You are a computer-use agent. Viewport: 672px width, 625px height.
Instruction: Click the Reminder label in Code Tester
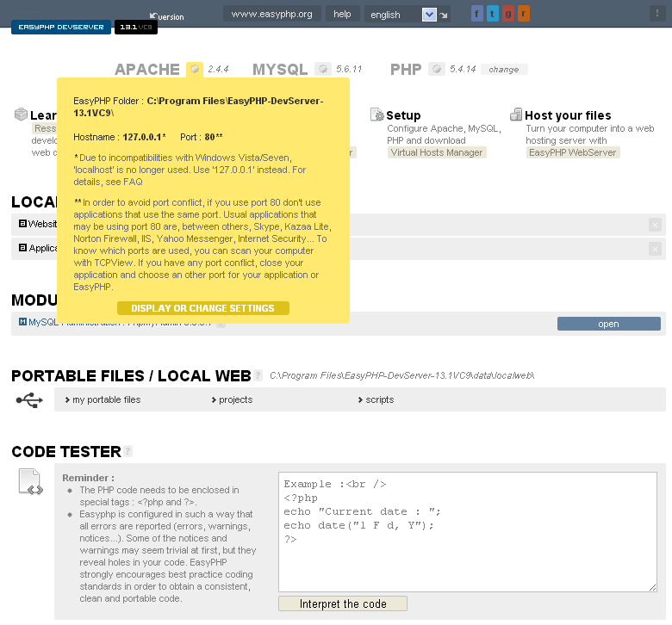pyautogui.click(x=88, y=478)
